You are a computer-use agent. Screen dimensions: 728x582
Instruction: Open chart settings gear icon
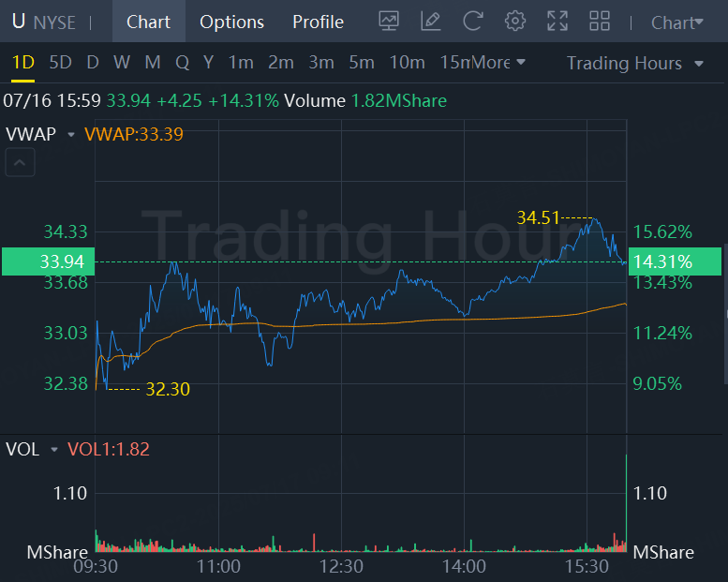[514, 21]
